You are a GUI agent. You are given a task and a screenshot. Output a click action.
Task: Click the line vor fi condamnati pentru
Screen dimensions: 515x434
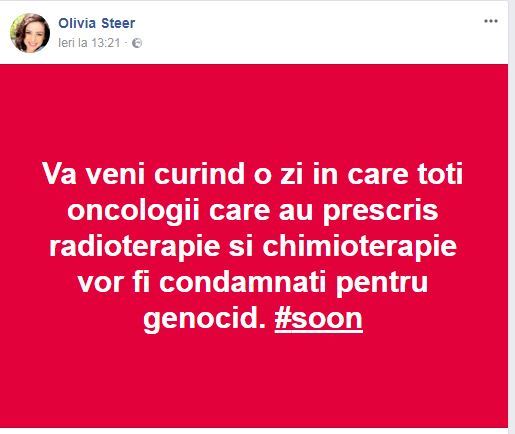point(253,283)
